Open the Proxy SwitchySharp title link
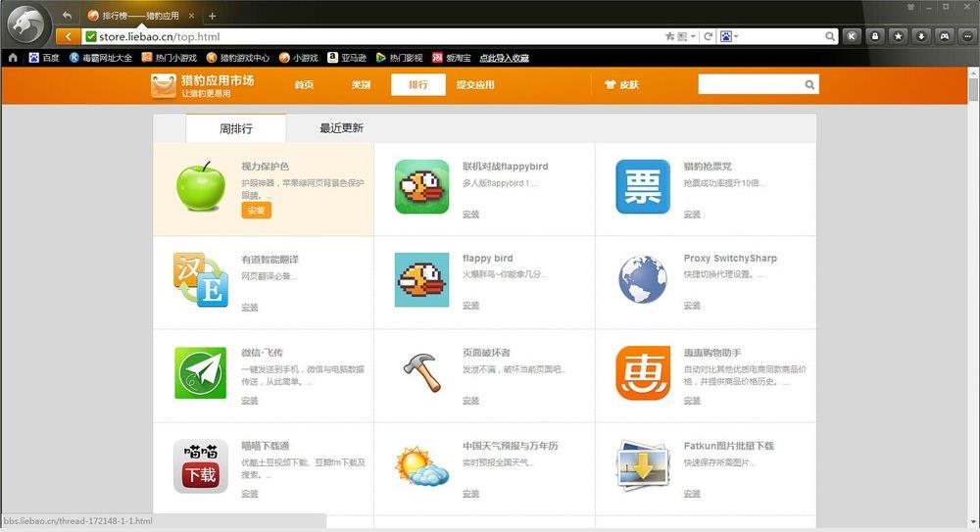 pos(730,259)
